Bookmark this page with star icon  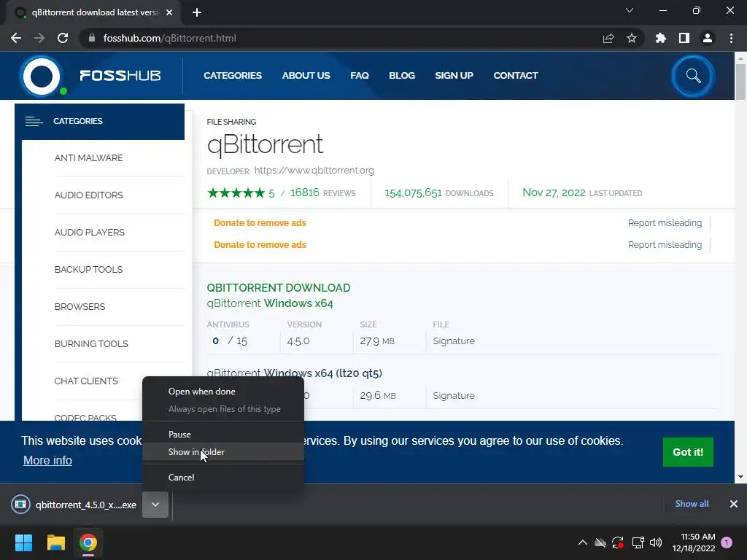tap(632, 38)
